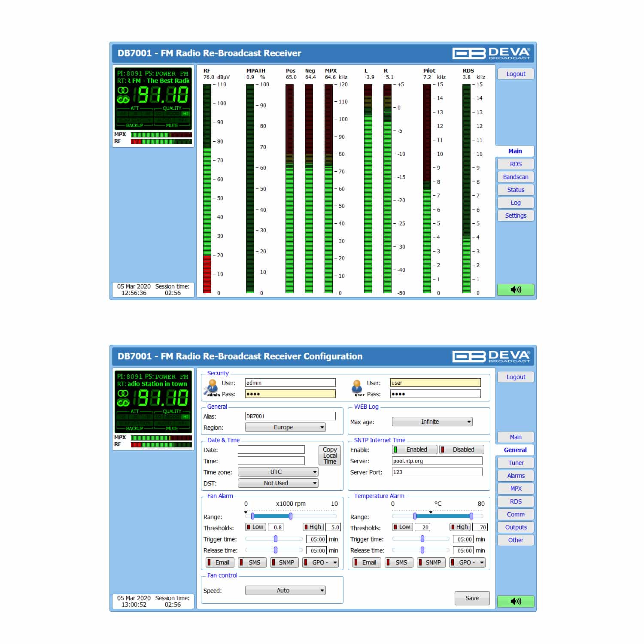Click the Temperature Alarm Trigger time slider handle
Screen dimensions: 644x644
(422, 539)
